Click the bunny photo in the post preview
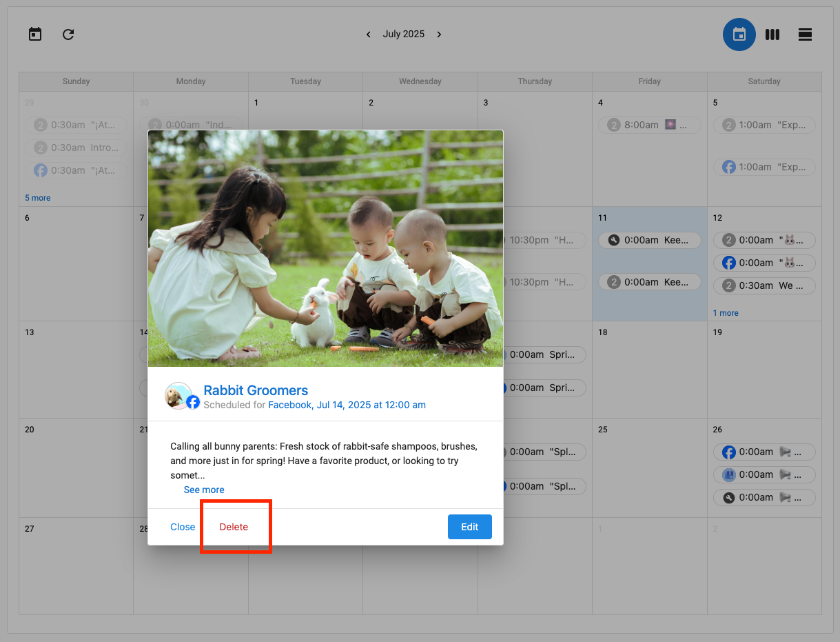This screenshot has height=642, width=840. 324,248
